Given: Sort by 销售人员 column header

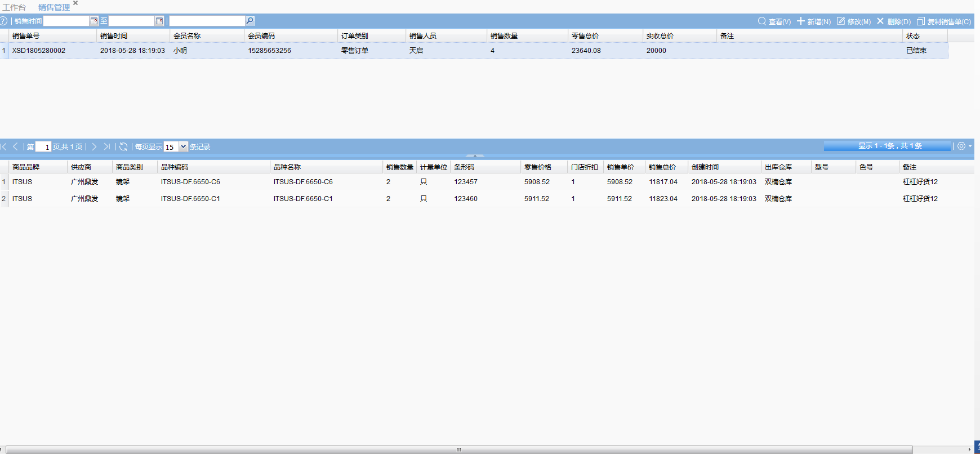Looking at the screenshot, I should coord(447,35).
